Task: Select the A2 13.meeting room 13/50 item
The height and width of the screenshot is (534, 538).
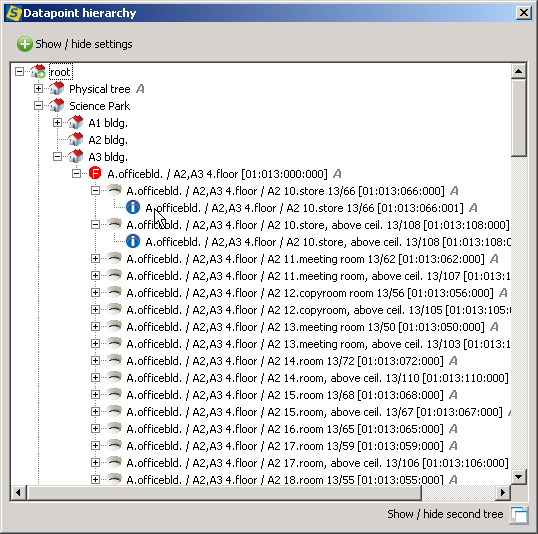Action: click(x=305, y=327)
